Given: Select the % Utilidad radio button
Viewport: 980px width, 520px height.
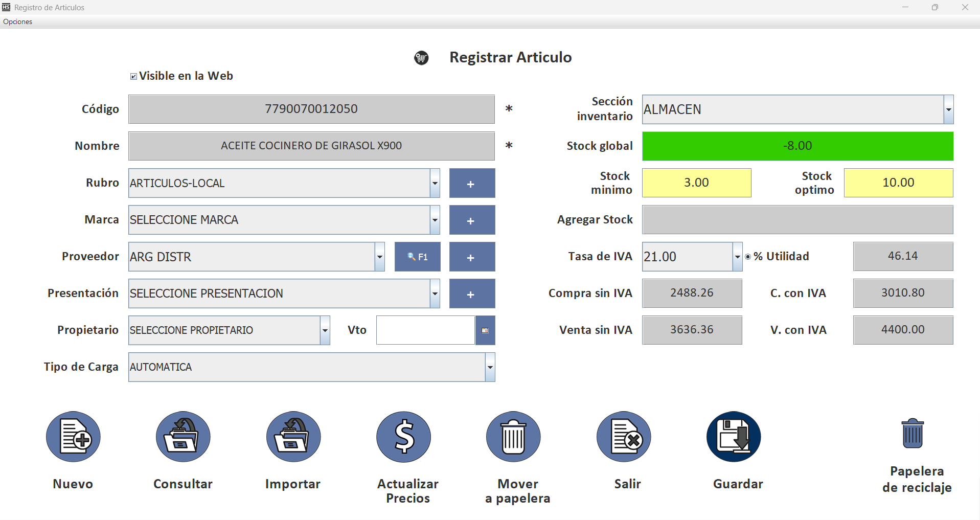Looking at the screenshot, I should pyautogui.click(x=748, y=257).
